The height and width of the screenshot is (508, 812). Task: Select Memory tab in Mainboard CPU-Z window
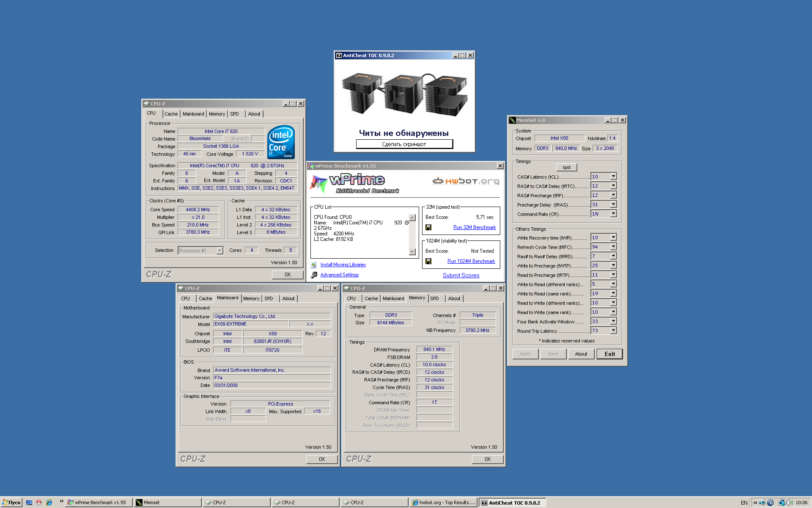251,298
